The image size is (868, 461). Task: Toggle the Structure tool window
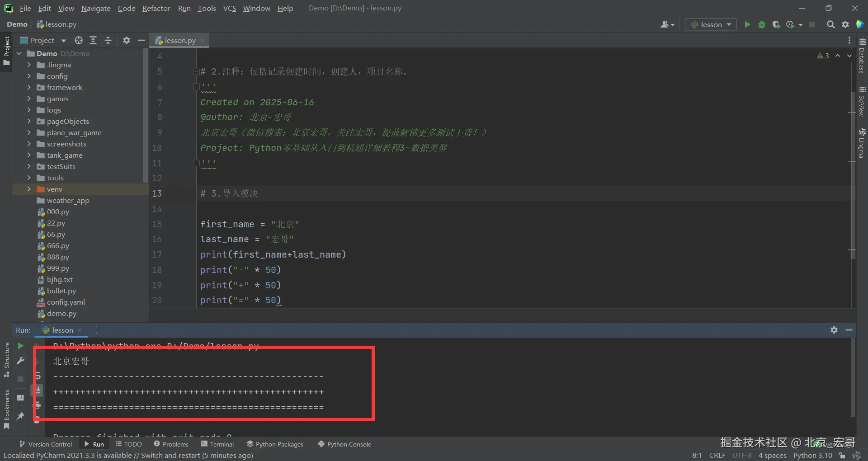point(6,360)
